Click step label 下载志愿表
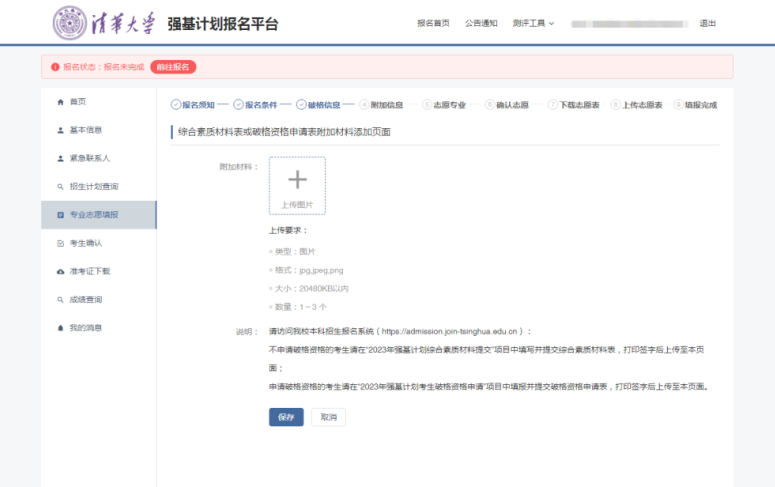 click(x=579, y=104)
